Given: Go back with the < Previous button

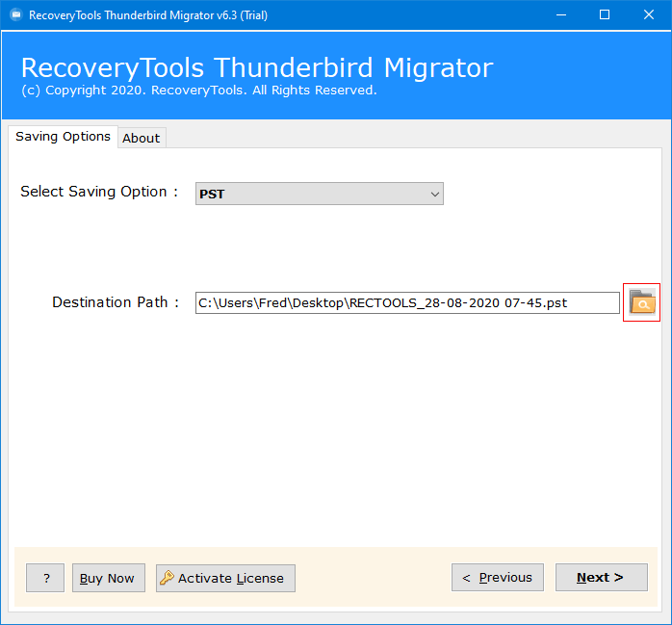Looking at the screenshot, I should tap(498, 578).
